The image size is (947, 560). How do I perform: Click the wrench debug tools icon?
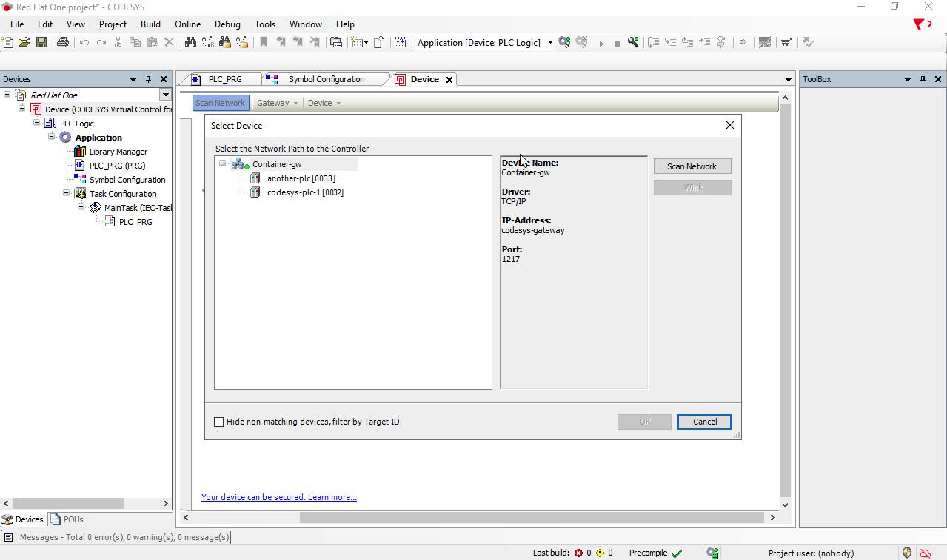tap(633, 42)
